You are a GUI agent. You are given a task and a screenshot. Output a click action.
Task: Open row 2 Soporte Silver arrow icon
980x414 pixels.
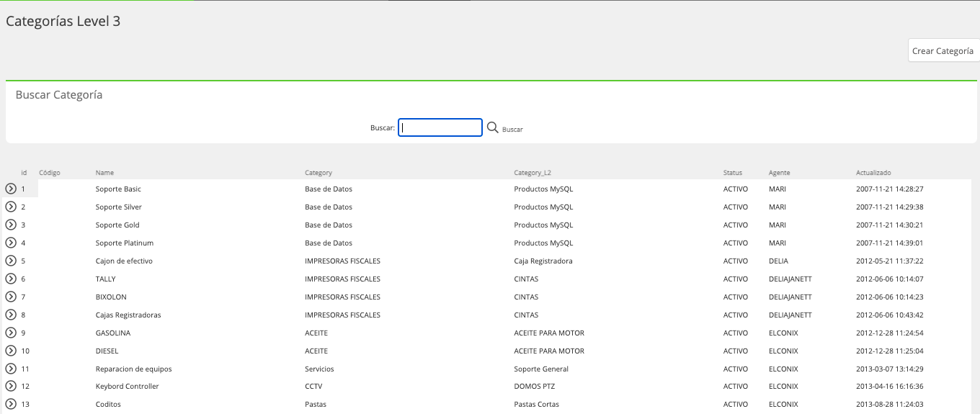(11, 207)
